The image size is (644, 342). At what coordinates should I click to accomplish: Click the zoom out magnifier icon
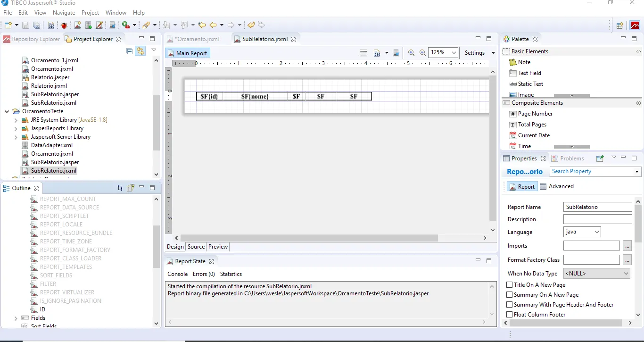point(422,53)
